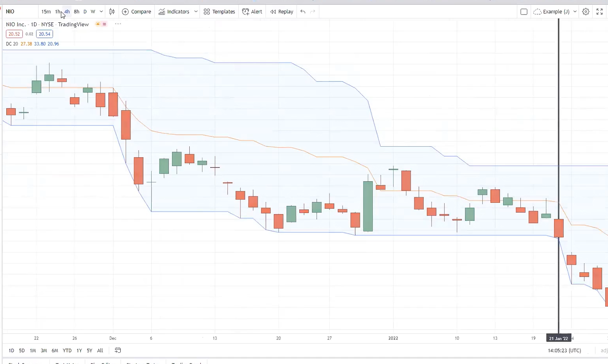
Task: Click the 33.80 DC upper value
Action: tap(40, 44)
